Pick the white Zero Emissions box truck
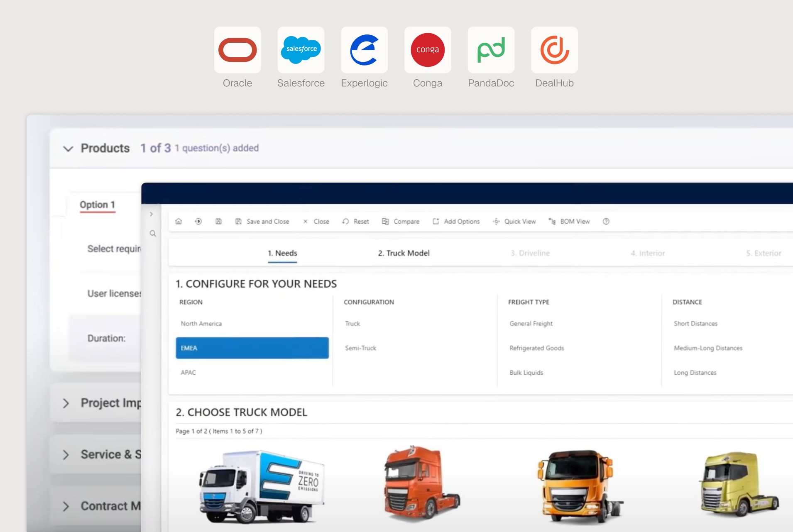Image resolution: width=793 pixels, height=532 pixels. pyautogui.click(x=262, y=486)
